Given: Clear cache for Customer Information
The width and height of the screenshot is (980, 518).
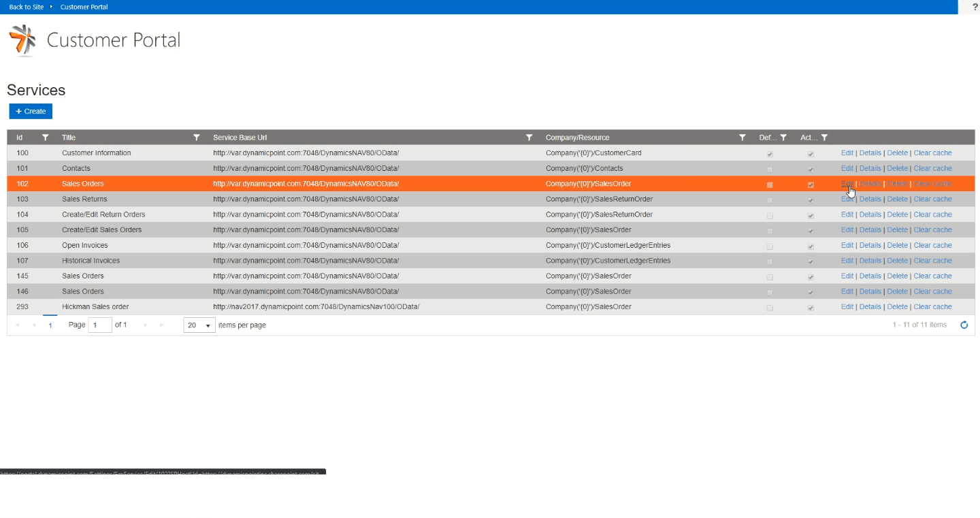Looking at the screenshot, I should point(932,153).
